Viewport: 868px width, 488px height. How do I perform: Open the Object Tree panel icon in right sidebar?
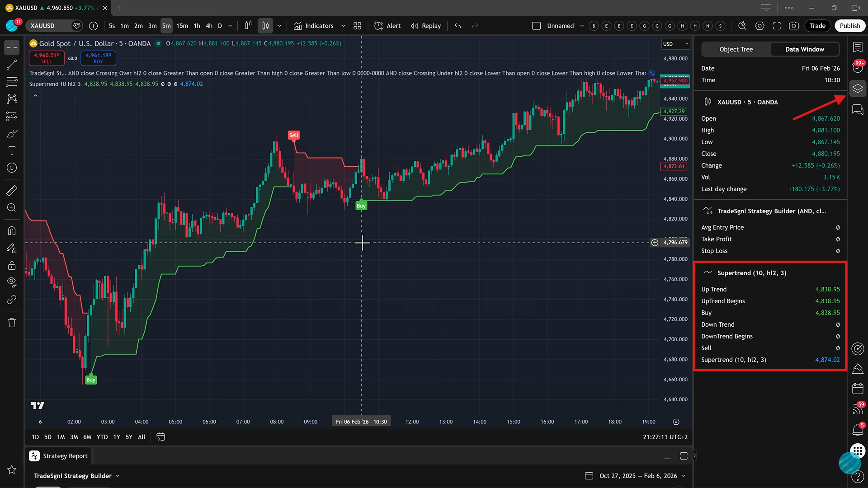point(858,89)
